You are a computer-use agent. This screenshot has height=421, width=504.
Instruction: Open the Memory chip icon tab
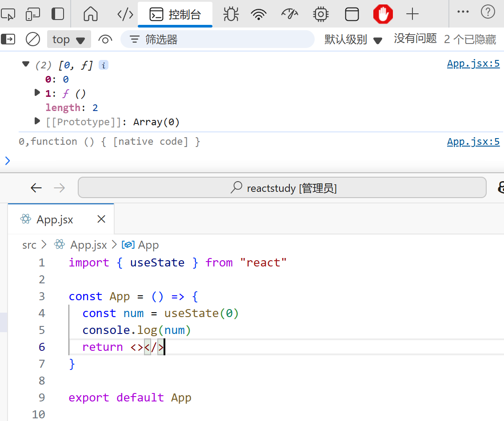pyautogui.click(x=320, y=15)
